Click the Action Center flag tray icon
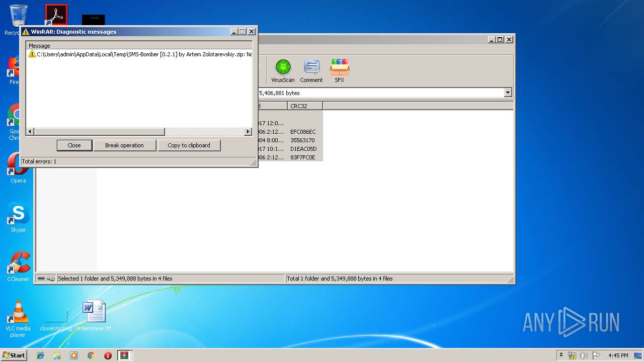 pos(596,355)
